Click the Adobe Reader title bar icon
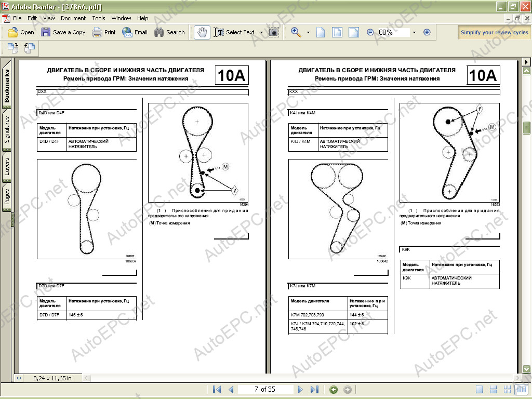Viewport: 532px width, 399px height. [x=5, y=6]
